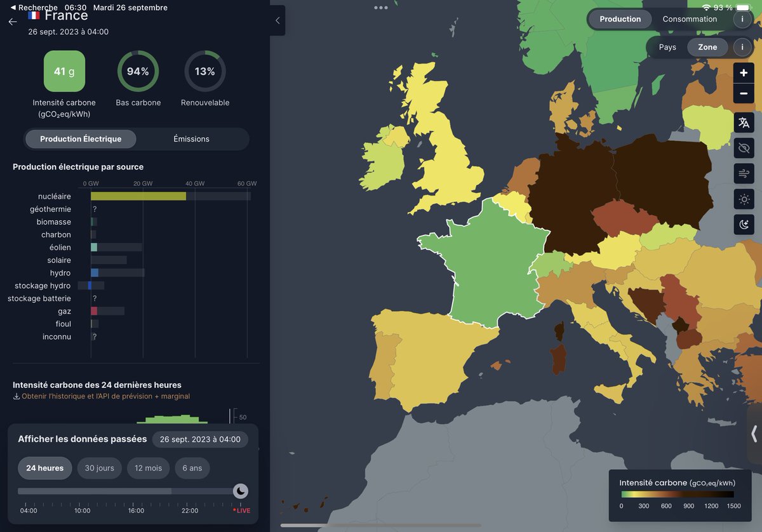Click the Production électrique par source heading
The image size is (762, 532).
[78, 167]
